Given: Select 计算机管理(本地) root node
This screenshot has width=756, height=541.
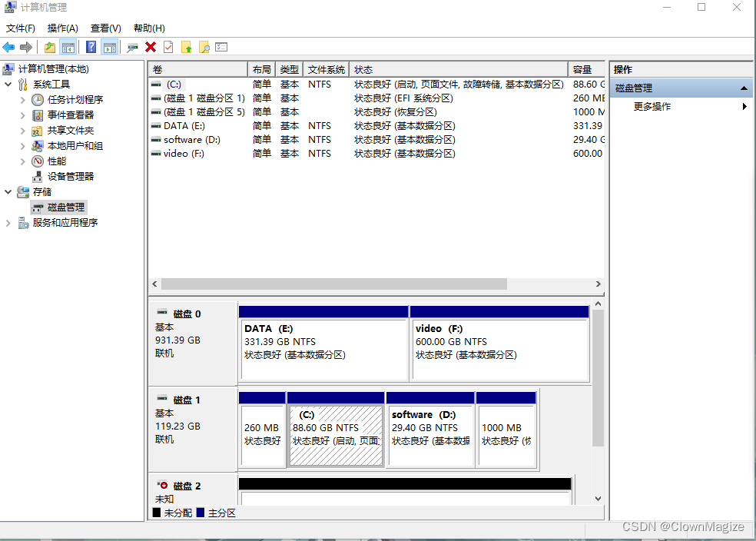Looking at the screenshot, I should (x=54, y=69).
